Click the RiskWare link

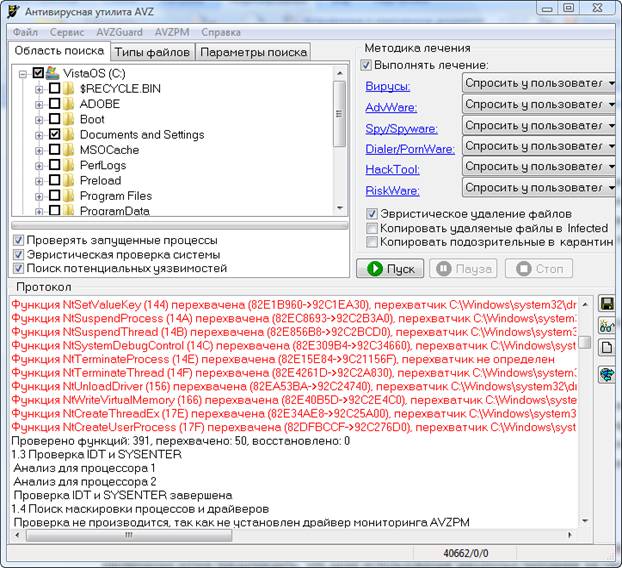(392, 191)
